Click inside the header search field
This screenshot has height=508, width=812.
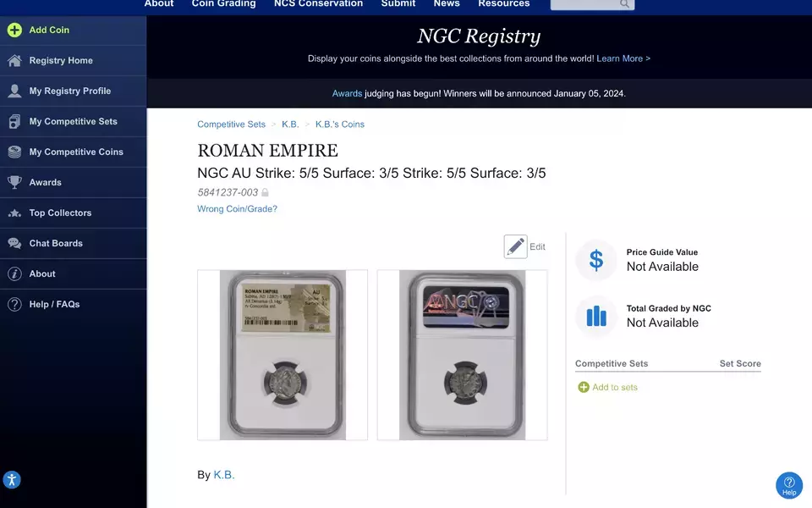pos(584,4)
